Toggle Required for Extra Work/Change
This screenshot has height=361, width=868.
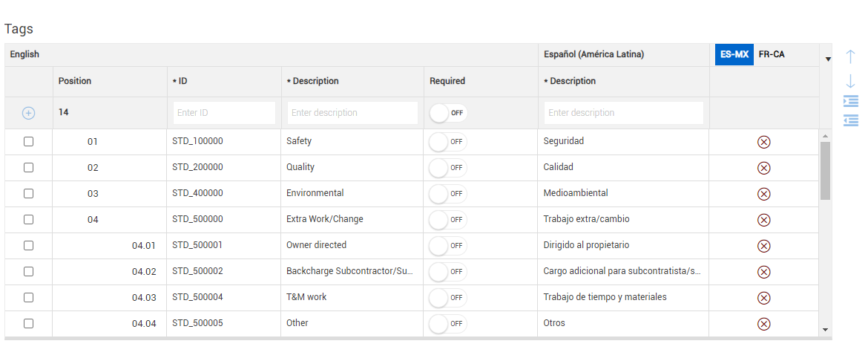click(x=448, y=220)
